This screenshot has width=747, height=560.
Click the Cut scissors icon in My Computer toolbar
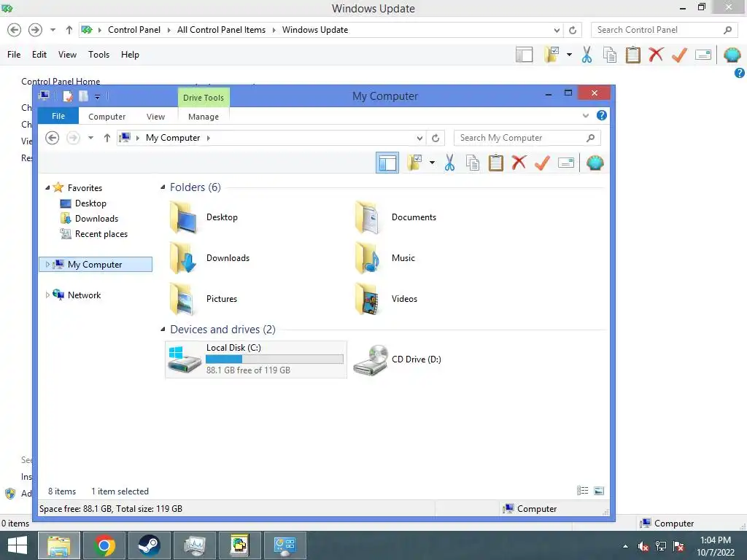click(449, 163)
